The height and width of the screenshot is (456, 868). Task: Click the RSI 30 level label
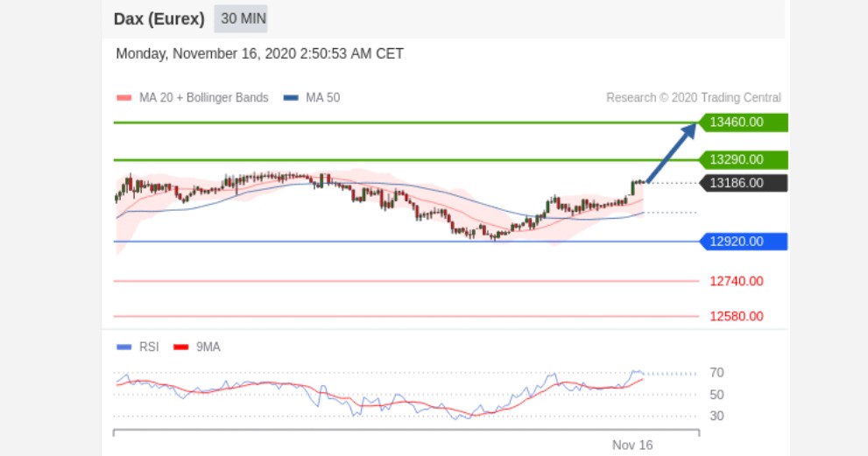point(716,416)
